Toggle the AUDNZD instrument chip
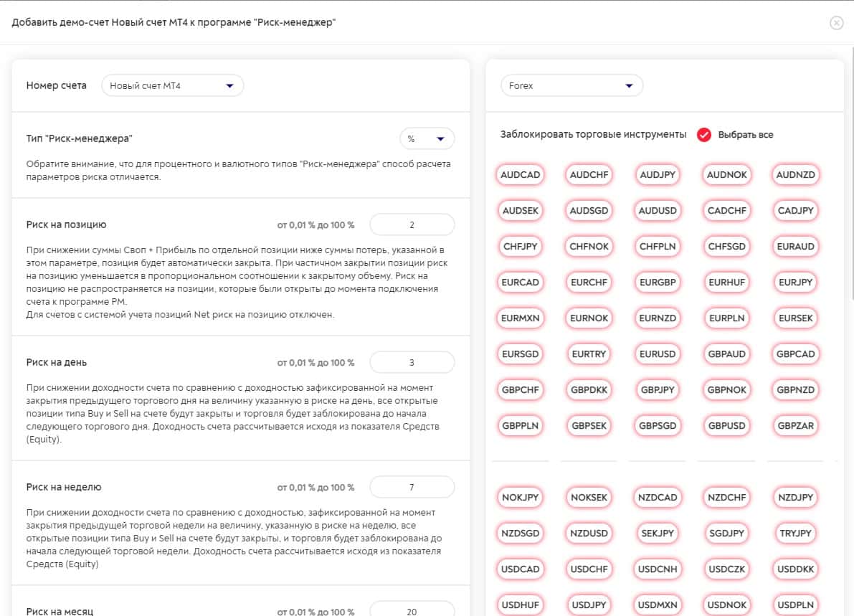The image size is (854, 616). coord(795,175)
